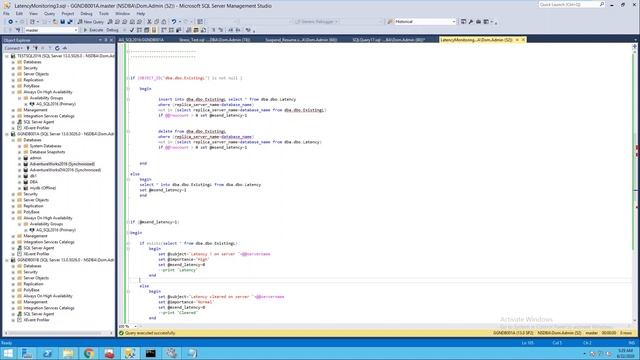Switch to the Views_Test.sql tab
Viewport: 640px width, 360px height.
[214, 40]
